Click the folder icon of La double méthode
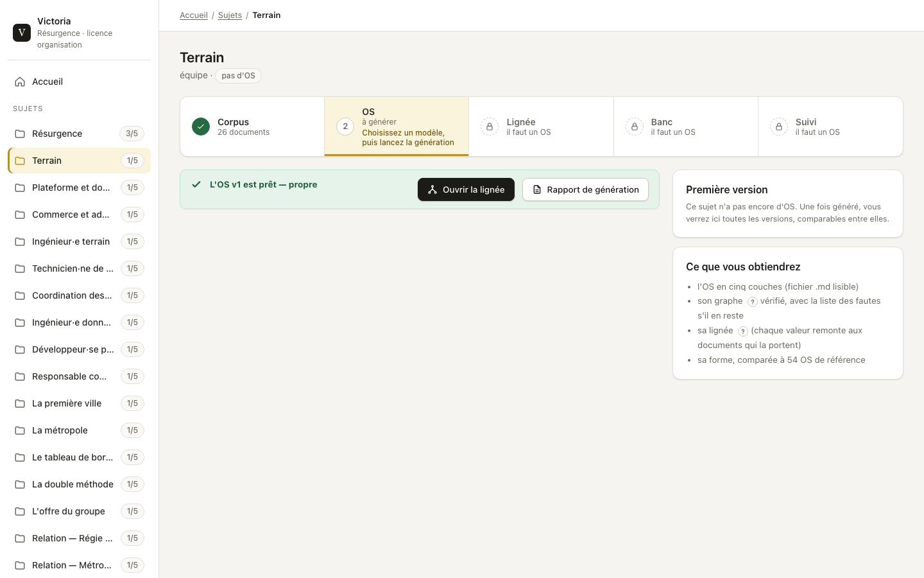Viewport: 924px width, 578px height. pos(20,484)
